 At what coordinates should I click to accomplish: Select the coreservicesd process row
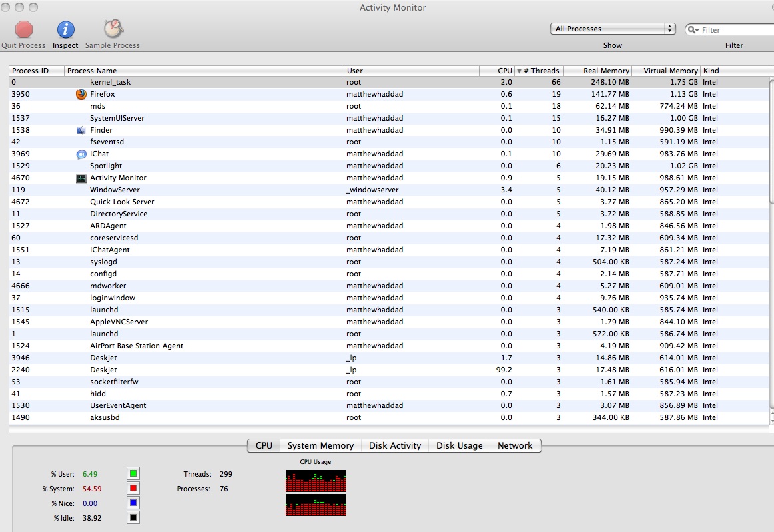coord(389,238)
